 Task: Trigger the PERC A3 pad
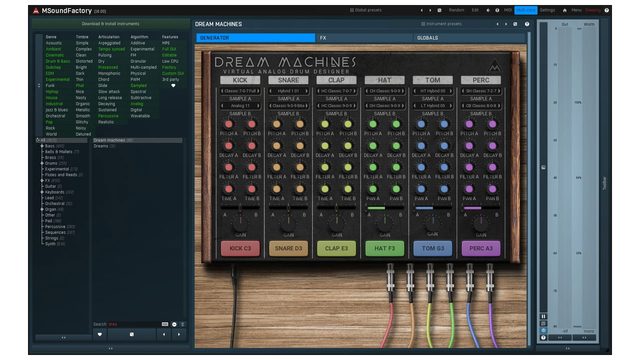coord(481,248)
